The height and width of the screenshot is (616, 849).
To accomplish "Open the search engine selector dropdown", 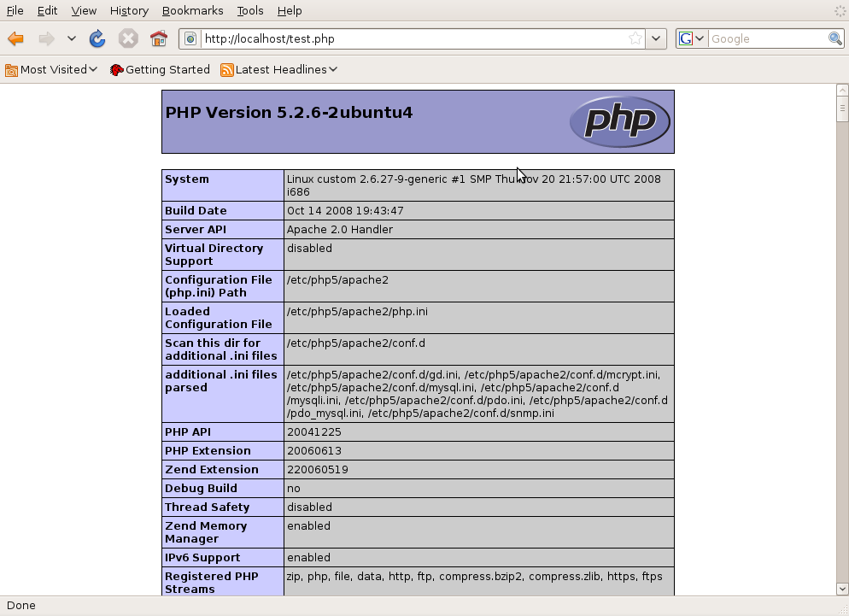I will click(700, 38).
